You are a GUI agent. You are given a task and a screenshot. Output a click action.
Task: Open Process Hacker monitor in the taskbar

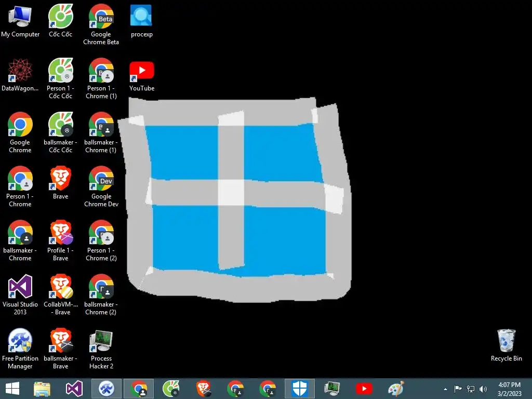click(332, 389)
